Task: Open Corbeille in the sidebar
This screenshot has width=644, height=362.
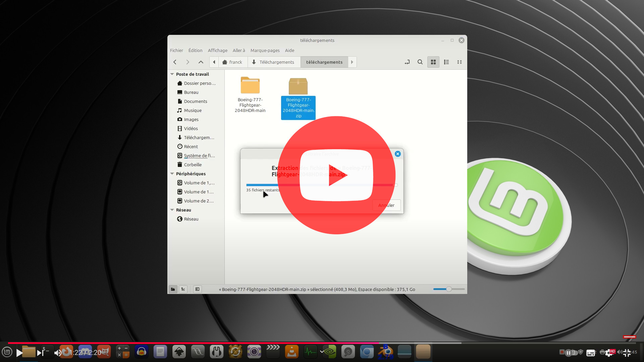Action: [193, 165]
